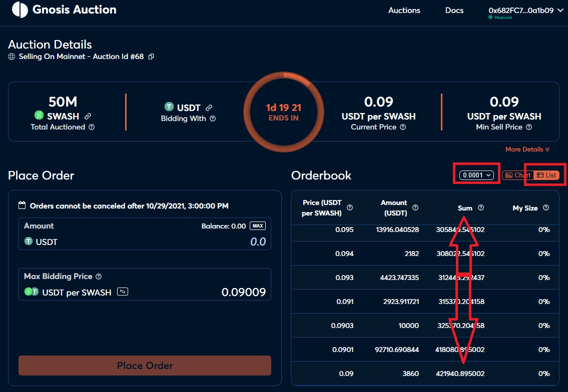Click the USDT token icon above Bidding With

pyautogui.click(x=169, y=106)
